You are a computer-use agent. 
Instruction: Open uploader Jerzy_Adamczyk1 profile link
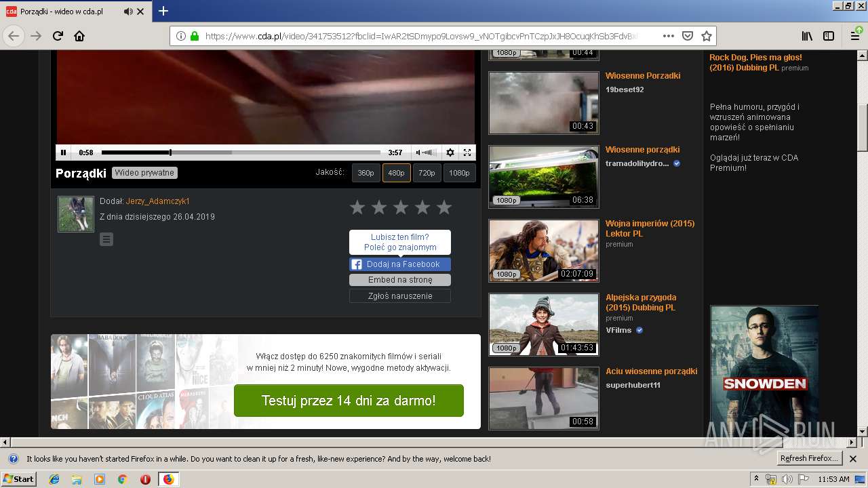click(x=158, y=201)
